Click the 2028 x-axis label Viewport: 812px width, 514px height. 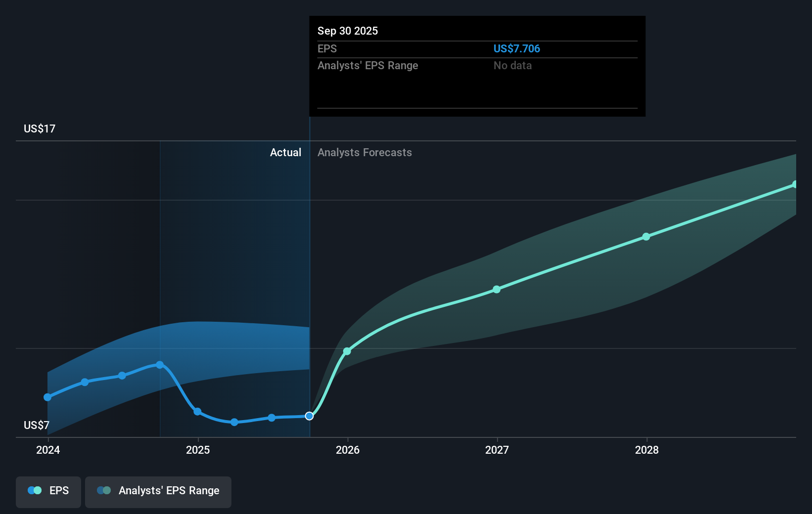click(647, 450)
